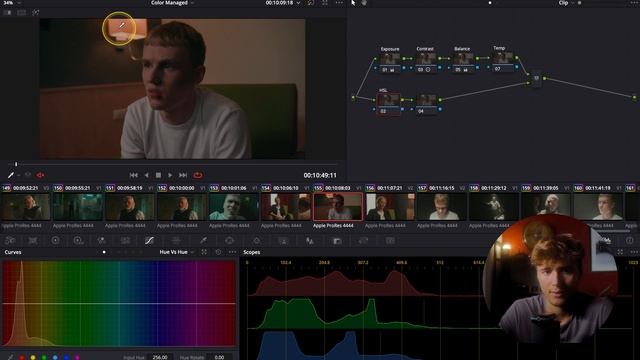This screenshot has width=640, height=360.
Task: Select the hand pan tool in node editor
Action: coord(364,3)
